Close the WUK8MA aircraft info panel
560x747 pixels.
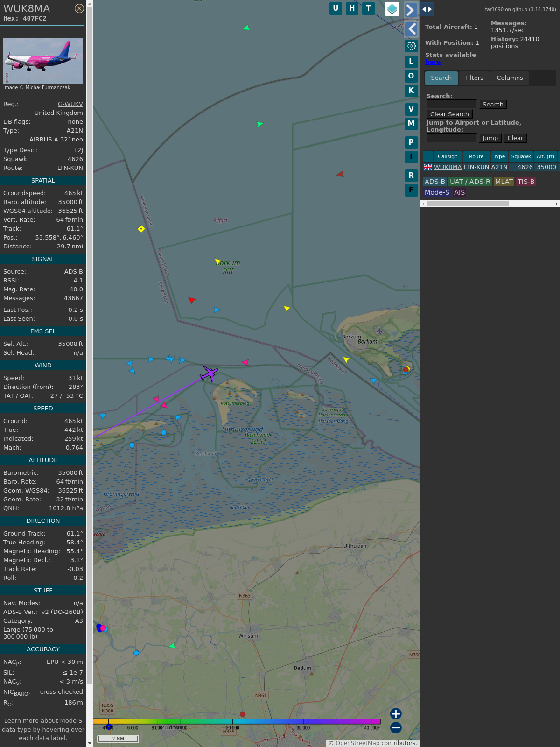(79, 8)
